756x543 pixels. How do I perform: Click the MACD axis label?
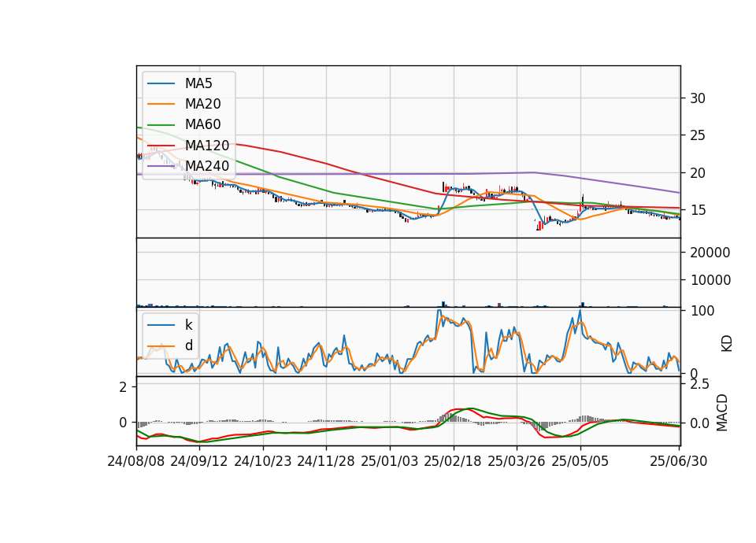pos(722,413)
